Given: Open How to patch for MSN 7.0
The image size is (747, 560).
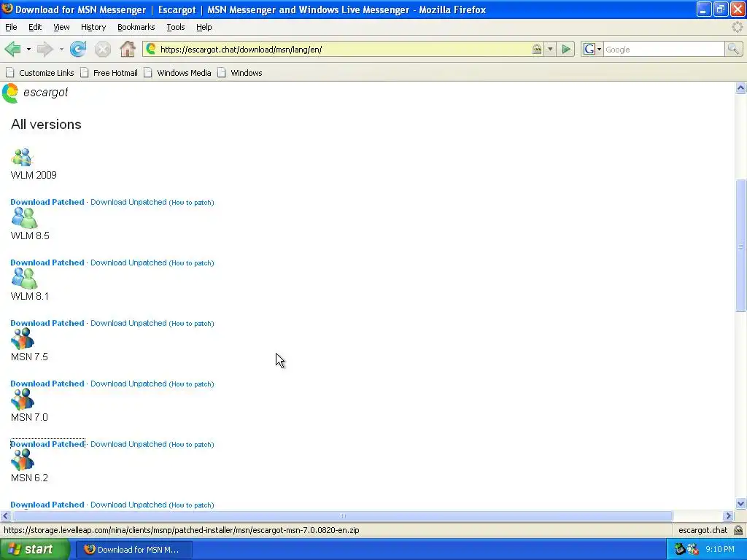Looking at the screenshot, I should 192,444.
